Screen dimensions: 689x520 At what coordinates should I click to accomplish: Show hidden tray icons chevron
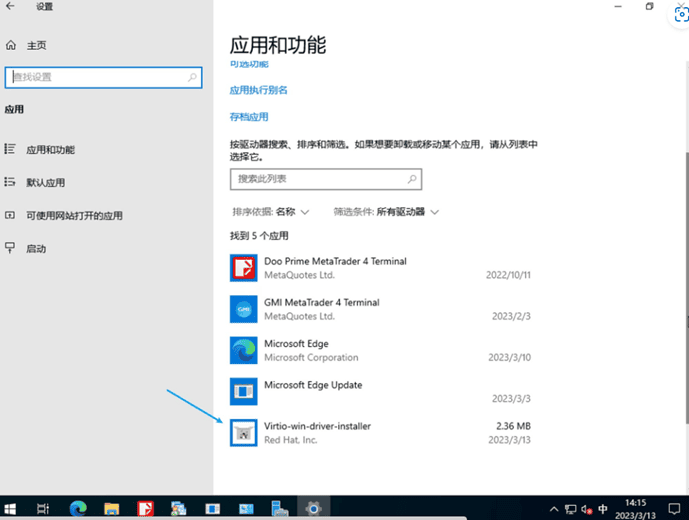pyautogui.click(x=554, y=509)
